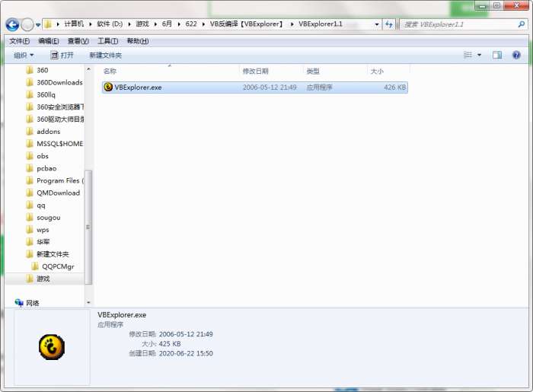Click the 426 KB size cell
Screen dimensions: 533x392
click(394, 88)
